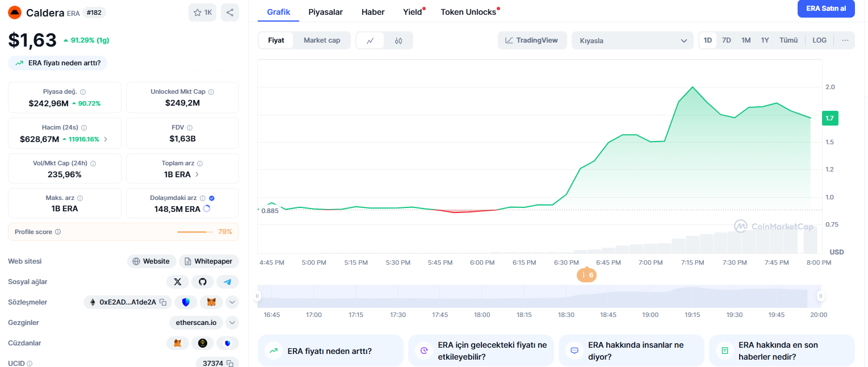Click the blue verified badge on Dolaşımdaki arz
868x367 pixels.
point(212,198)
